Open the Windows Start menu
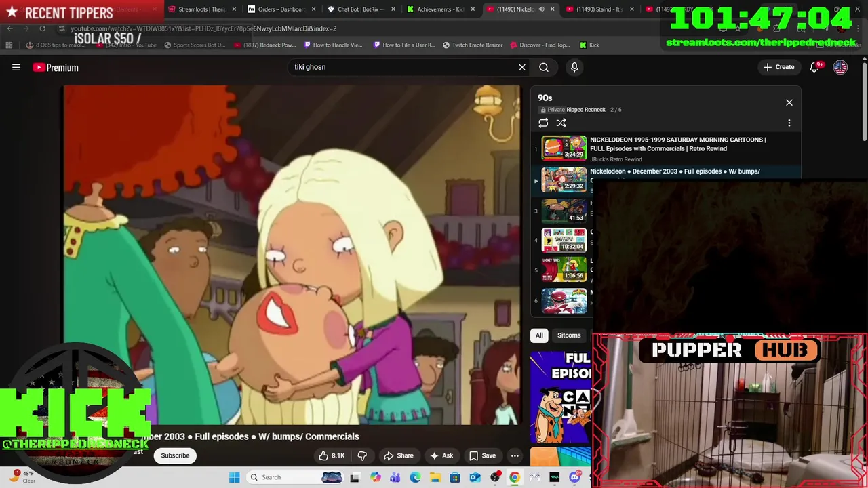The height and width of the screenshot is (488, 868). click(x=235, y=477)
